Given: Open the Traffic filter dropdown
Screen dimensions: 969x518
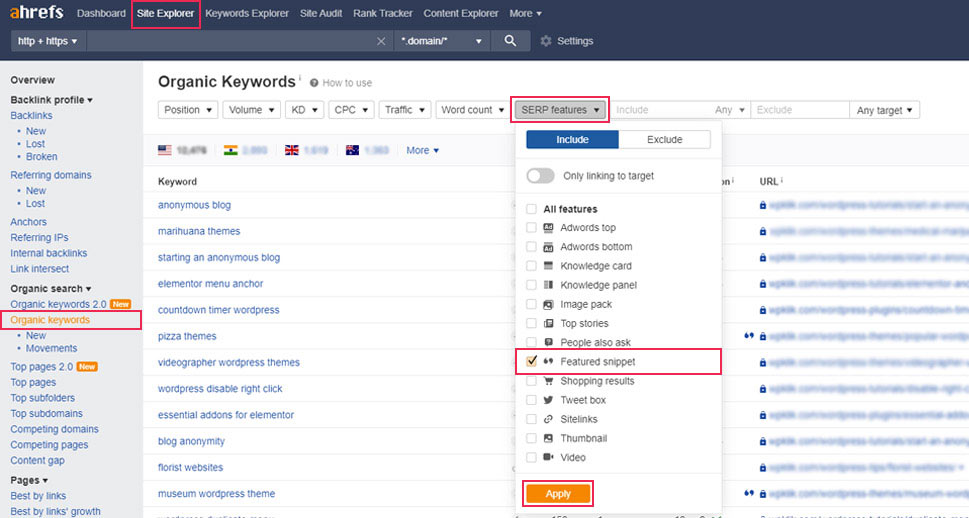Looking at the screenshot, I should pos(405,110).
